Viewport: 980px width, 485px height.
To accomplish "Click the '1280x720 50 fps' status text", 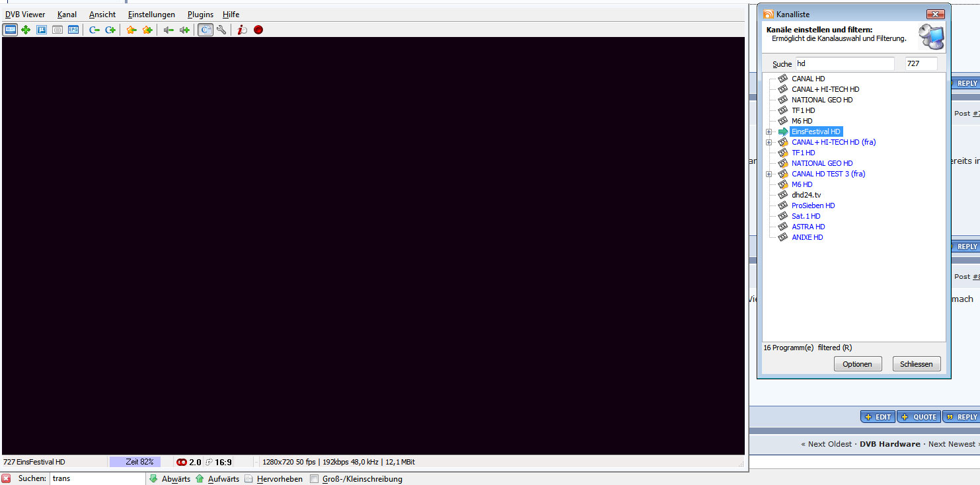I will 289,462.
